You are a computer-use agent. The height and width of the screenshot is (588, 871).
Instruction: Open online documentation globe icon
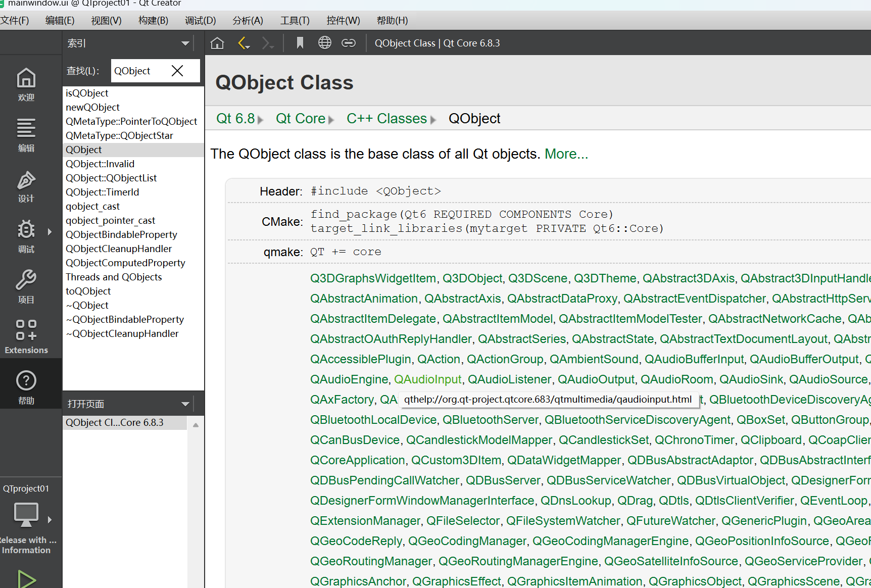click(325, 43)
